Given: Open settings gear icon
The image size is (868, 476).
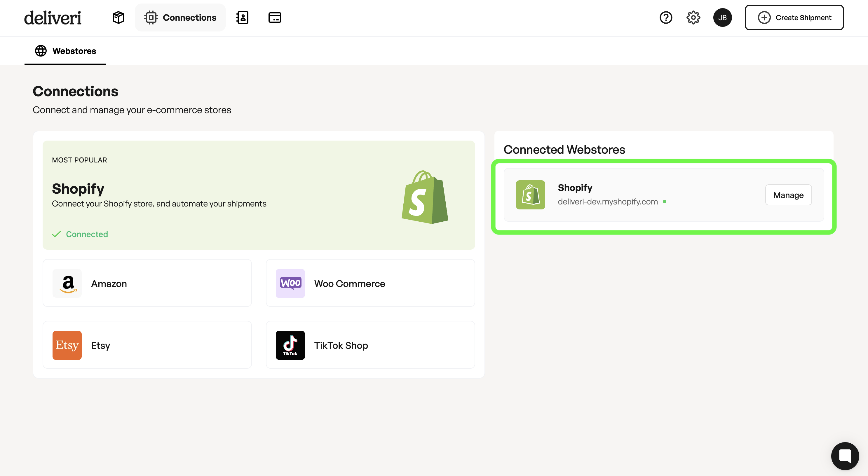Looking at the screenshot, I should 693,17.
